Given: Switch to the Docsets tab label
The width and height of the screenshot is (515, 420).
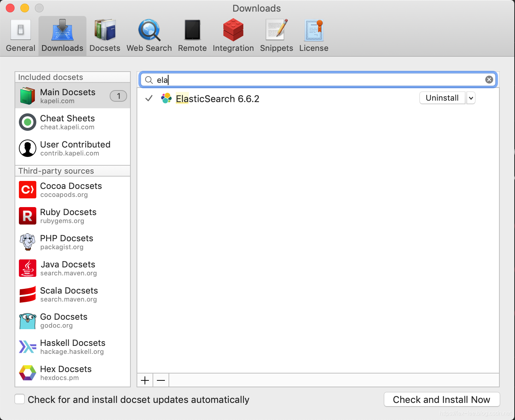Looking at the screenshot, I should click(x=105, y=48).
